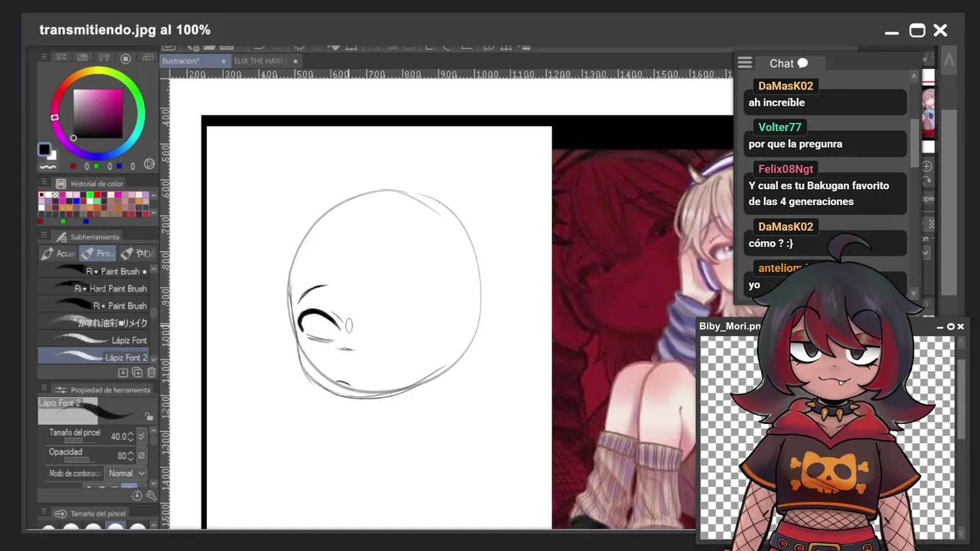The width and height of the screenshot is (980, 551).
Task: Click username DaMasK02 above 'cómo ? :}'
Action: click(x=786, y=227)
